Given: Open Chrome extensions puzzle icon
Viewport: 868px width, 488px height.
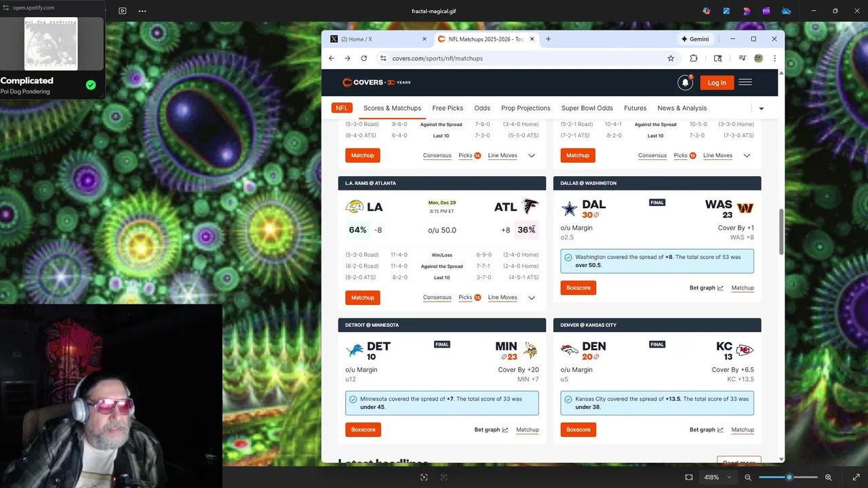Looking at the screenshot, I should [x=694, y=58].
